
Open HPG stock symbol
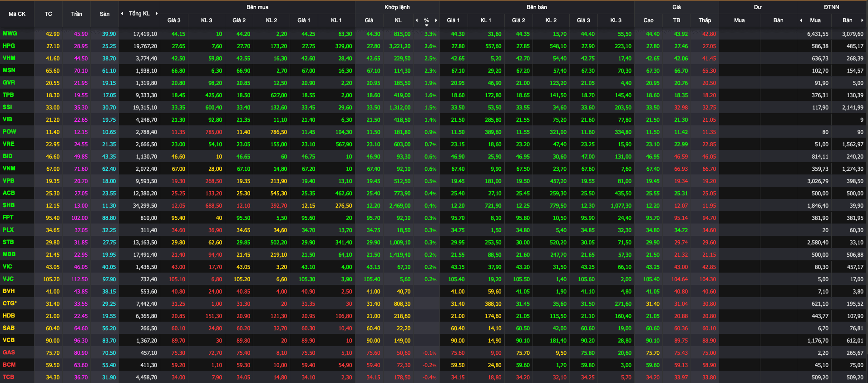pos(9,46)
